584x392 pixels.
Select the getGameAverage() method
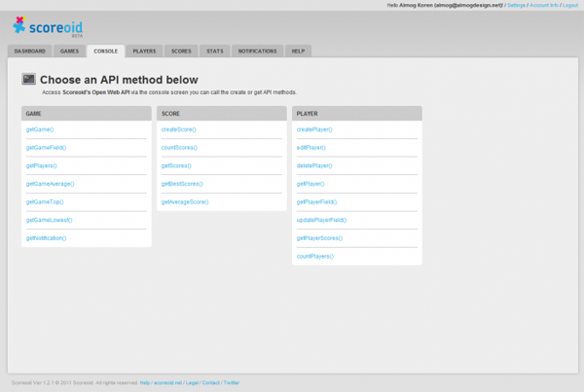pyautogui.click(x=50, y=183)
